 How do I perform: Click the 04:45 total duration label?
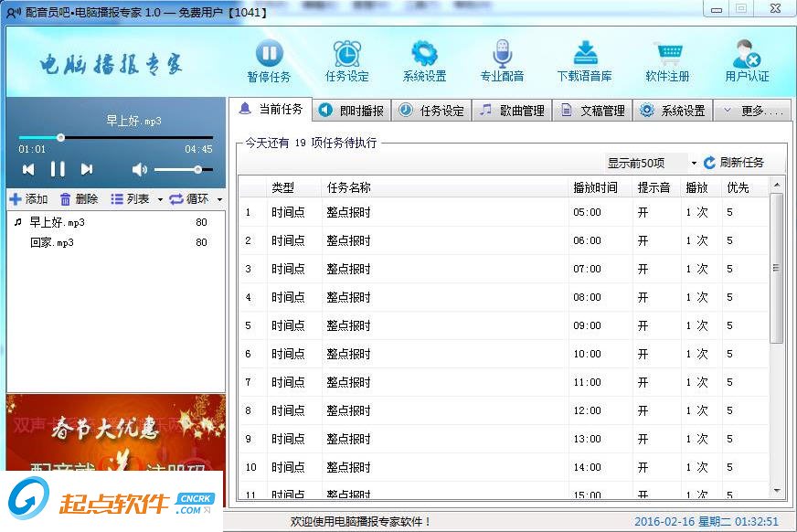[198, 149]
